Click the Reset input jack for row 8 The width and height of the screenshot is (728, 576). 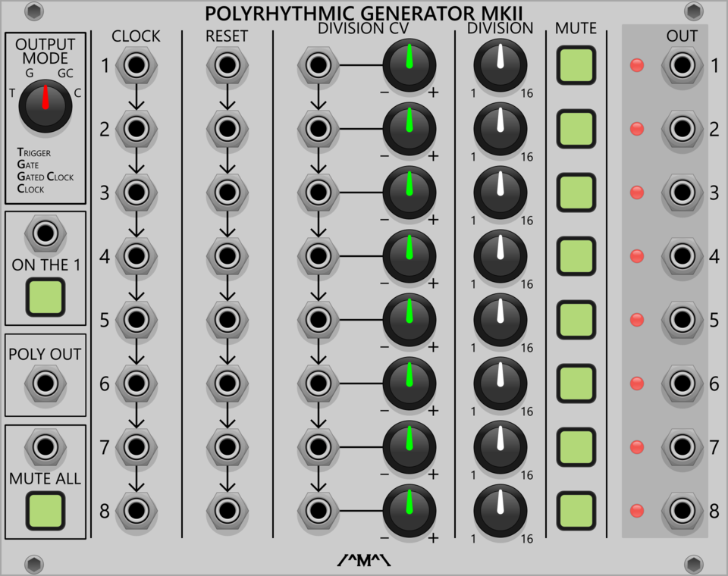click(227, 511)
